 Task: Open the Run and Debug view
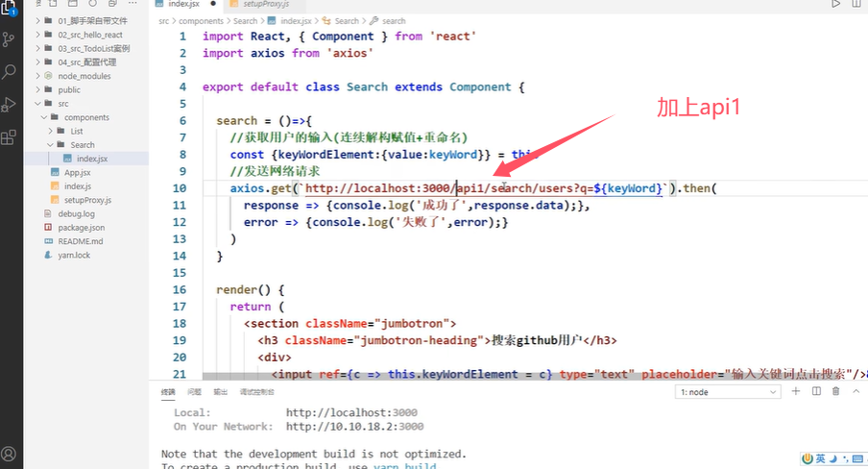[x=9, y=104]
